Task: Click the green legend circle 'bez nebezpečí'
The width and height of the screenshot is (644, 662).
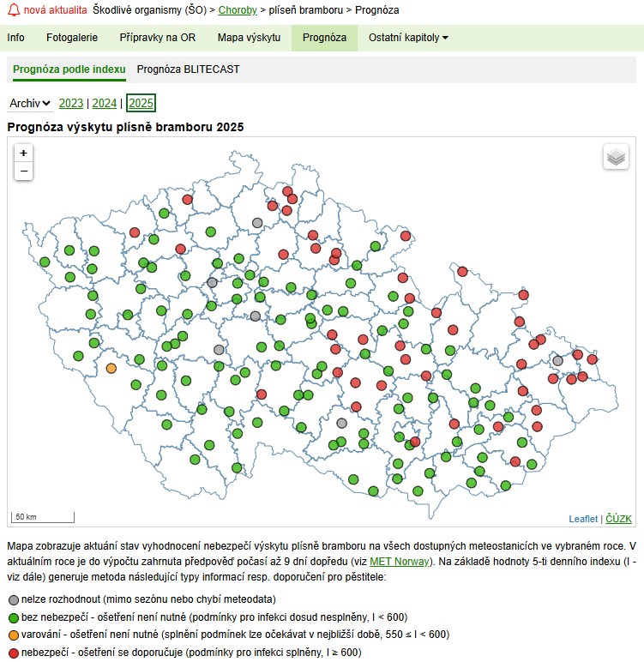Action: (14, 617)
